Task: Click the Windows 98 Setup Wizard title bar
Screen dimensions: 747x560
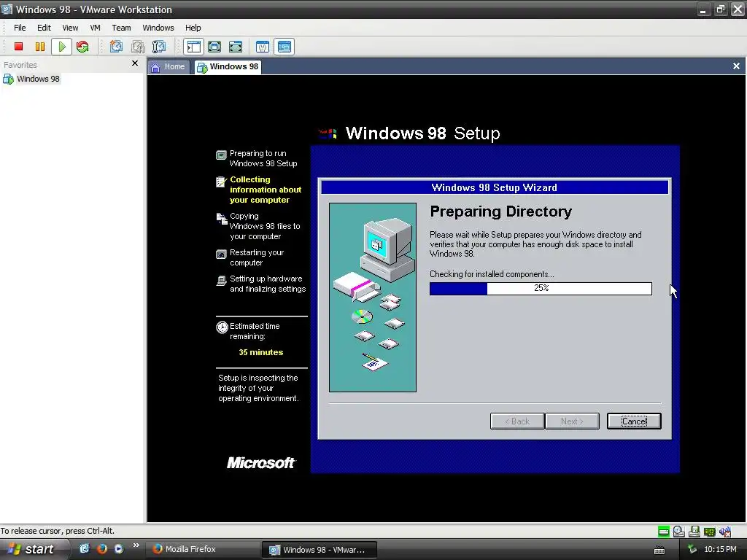Action: coord(495,187)
